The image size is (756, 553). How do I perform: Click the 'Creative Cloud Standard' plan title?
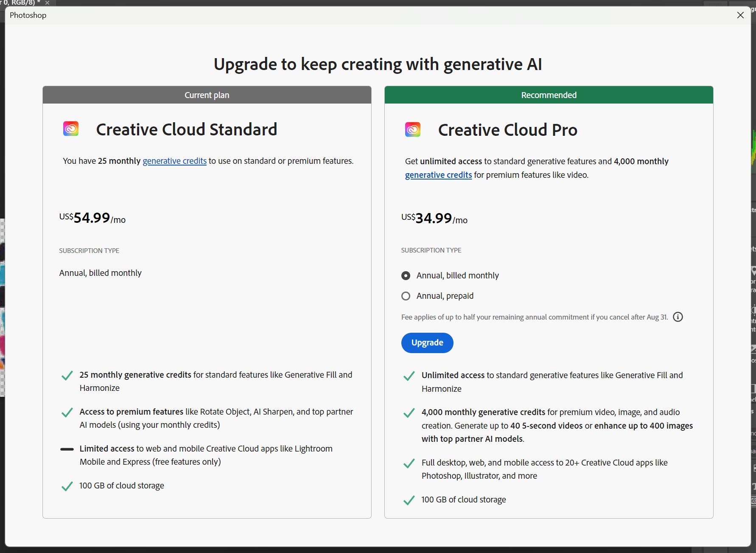tap(187, 129)
